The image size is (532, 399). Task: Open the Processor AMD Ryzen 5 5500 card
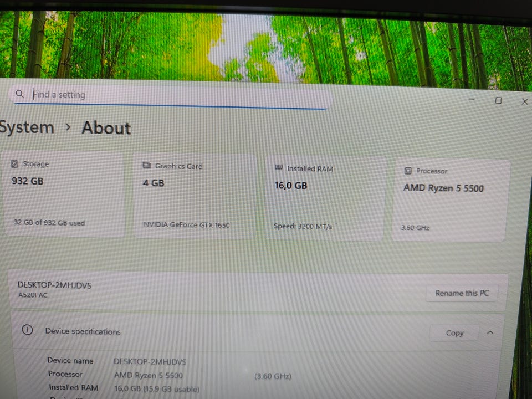click(451, 200)
